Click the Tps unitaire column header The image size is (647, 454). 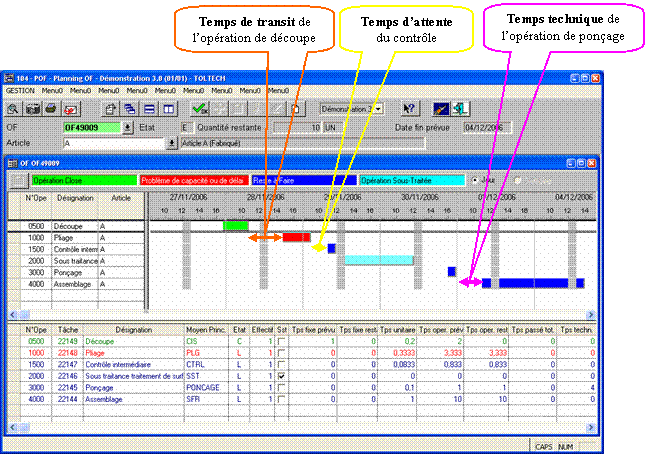(398, 330)
